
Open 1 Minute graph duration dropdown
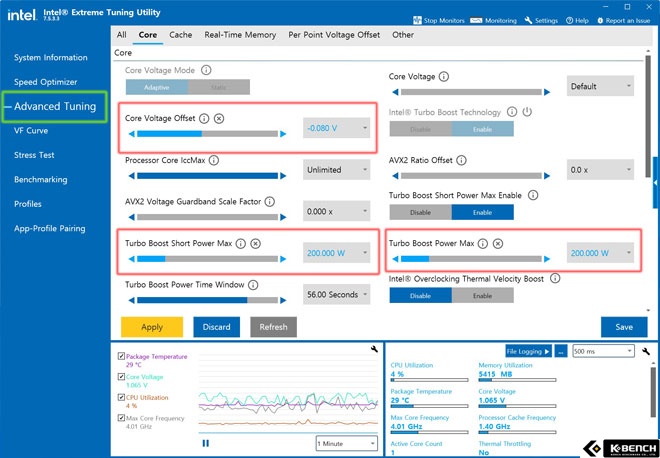pyautogui.click(x=346, y=443)
